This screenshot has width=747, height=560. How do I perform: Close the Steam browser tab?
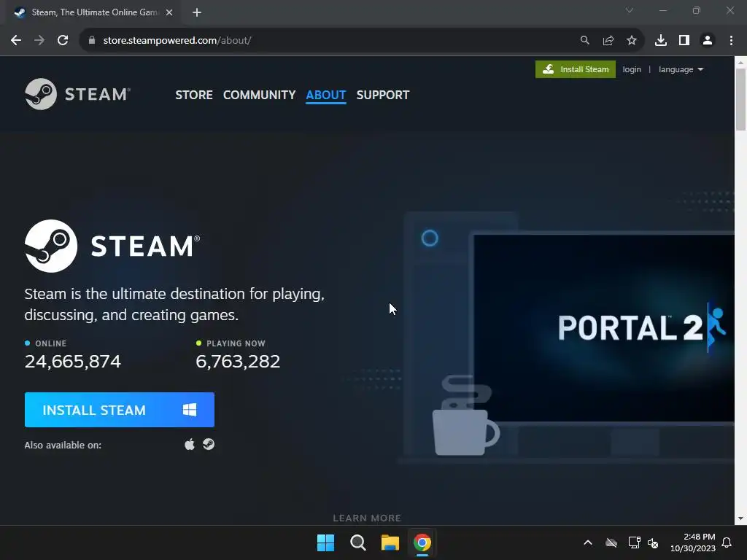[x=169, y=12]
